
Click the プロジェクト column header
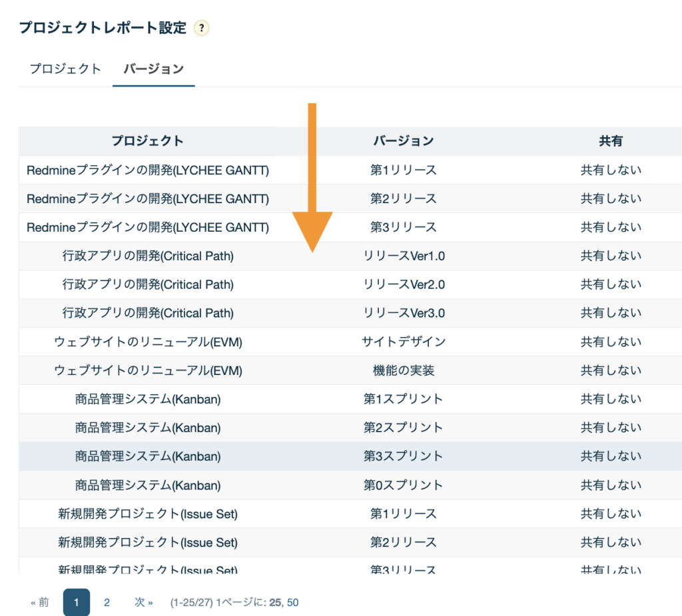147,141
